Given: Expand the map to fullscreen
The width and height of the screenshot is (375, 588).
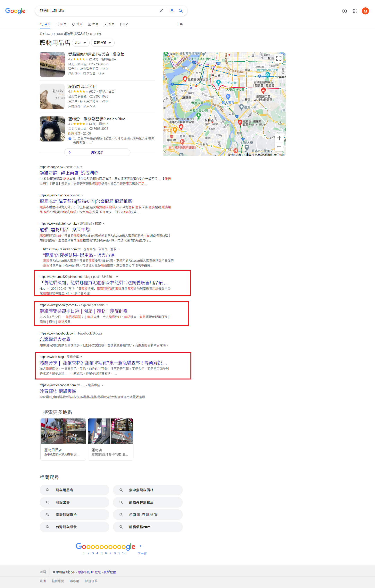Looking at the screenshot, I should click(x=279, y=58).
